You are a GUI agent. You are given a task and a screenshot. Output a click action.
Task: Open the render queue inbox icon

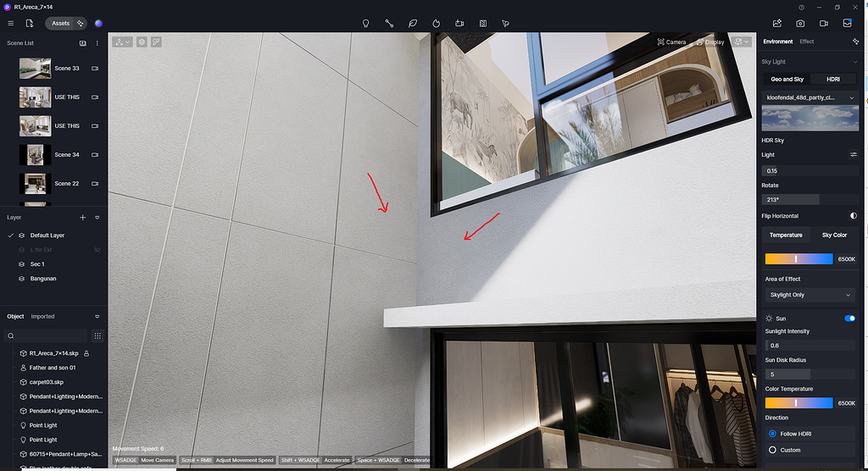tap(847, 23)
